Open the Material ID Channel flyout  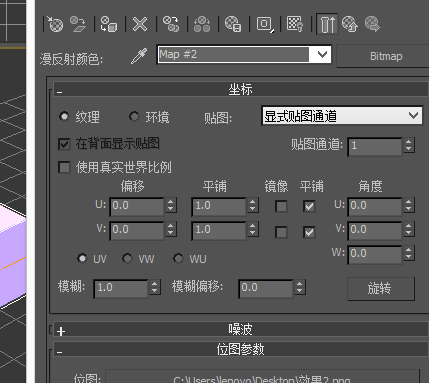click(x=265, y=24)
